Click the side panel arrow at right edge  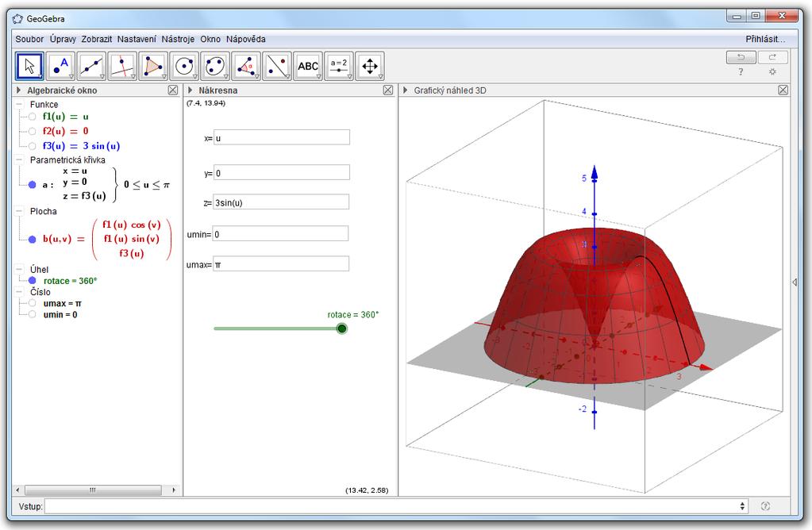(795, 282)
